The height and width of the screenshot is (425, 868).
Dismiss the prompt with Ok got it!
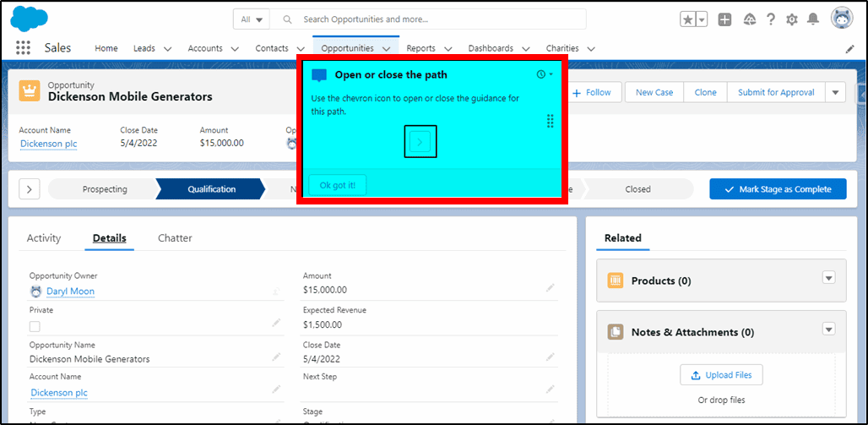338,185
